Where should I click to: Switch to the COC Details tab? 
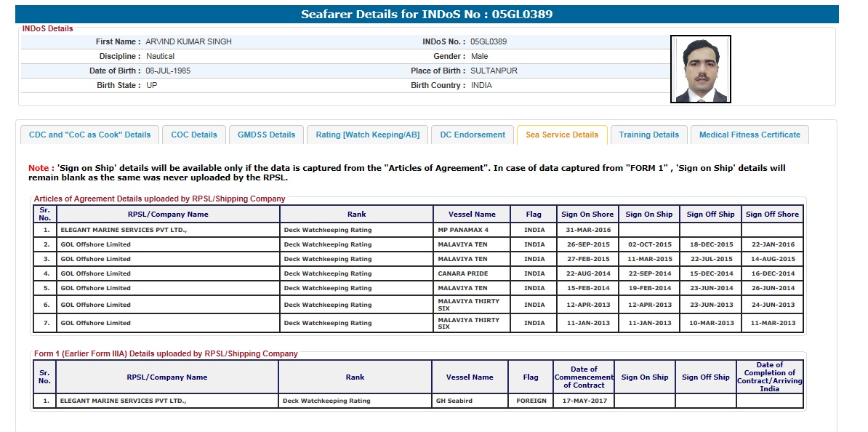(x=194, y=135)
